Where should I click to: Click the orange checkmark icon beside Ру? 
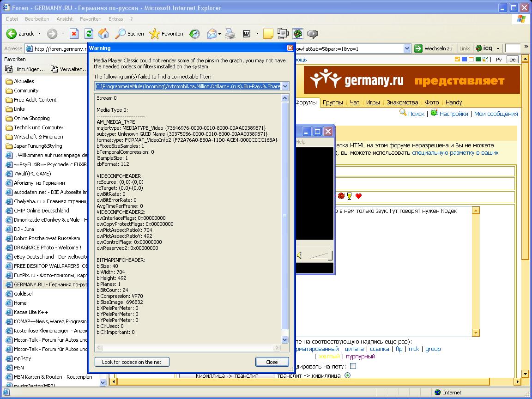(x=457, y=60)
